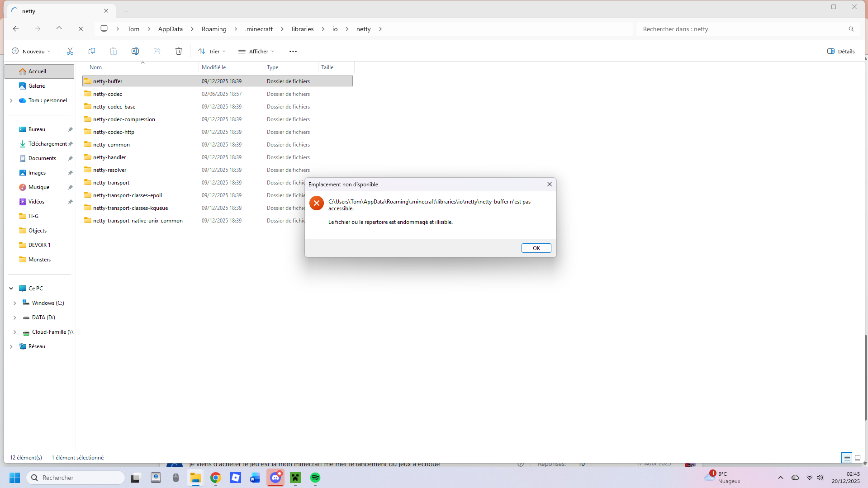Show hidden tray icons chevron

tap(781, 478)
